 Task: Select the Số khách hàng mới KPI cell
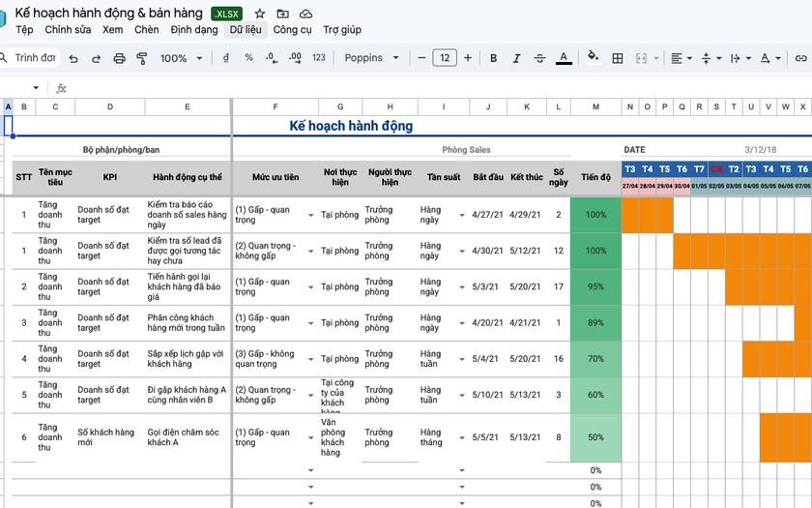pyautogui.click(x=110, y=437)
